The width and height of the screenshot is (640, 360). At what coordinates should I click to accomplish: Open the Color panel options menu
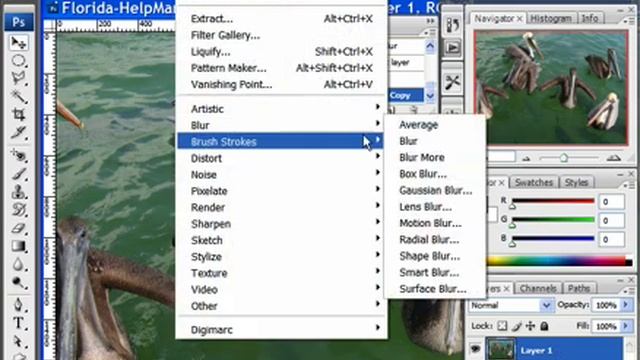[x=629, y=185]
